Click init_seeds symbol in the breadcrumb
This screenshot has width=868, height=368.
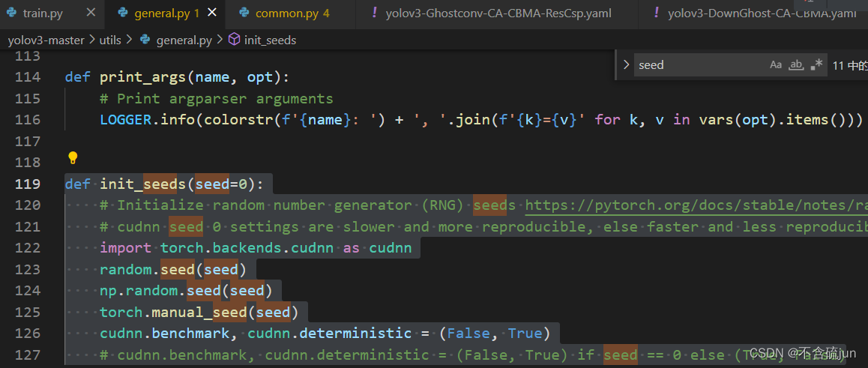(x=270, y=40)
